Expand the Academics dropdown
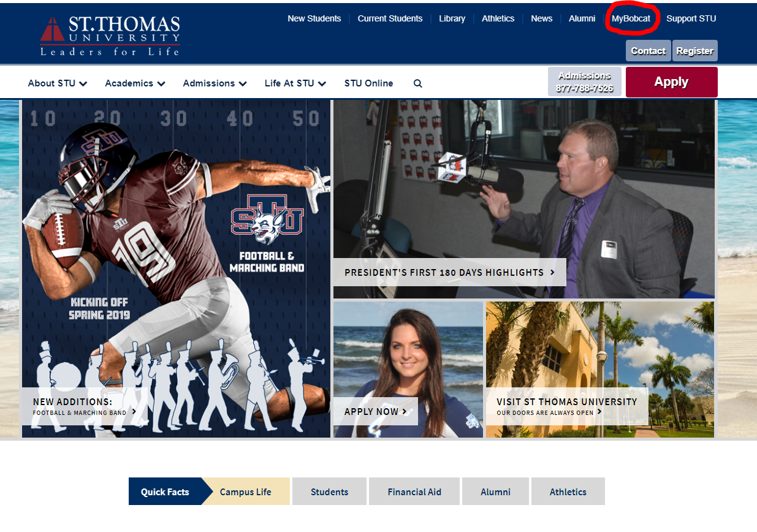 point(134,83)
